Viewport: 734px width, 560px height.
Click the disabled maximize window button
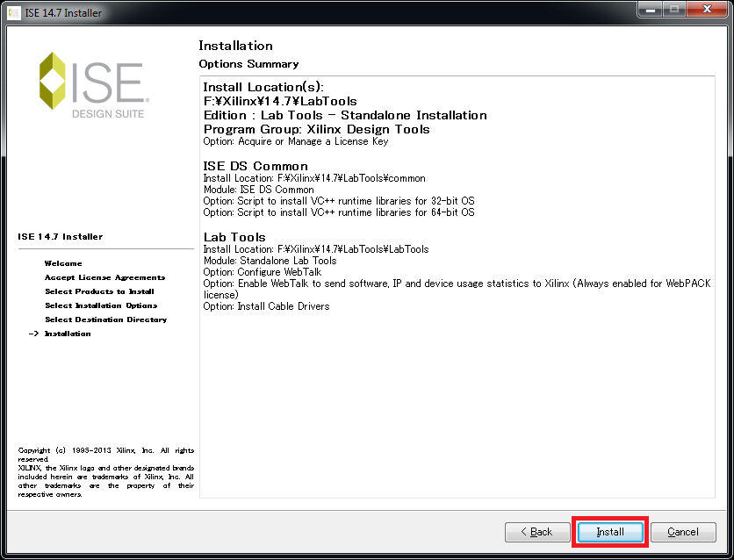[x=674, y=10]
